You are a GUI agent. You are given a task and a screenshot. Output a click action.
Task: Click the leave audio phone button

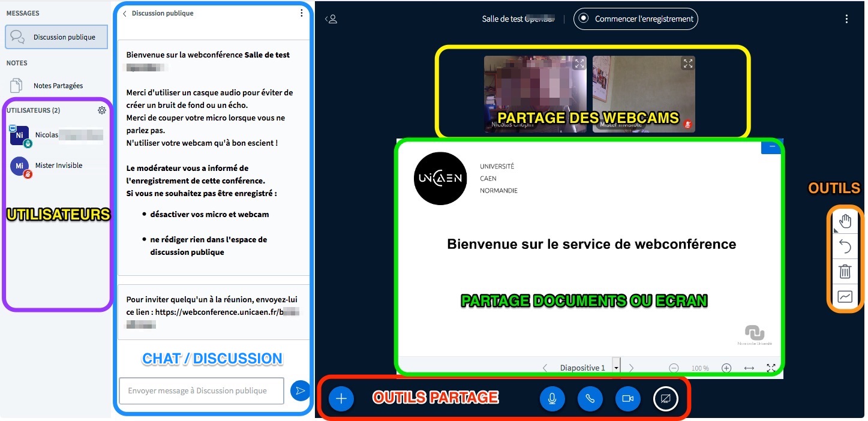coord(590,399)
